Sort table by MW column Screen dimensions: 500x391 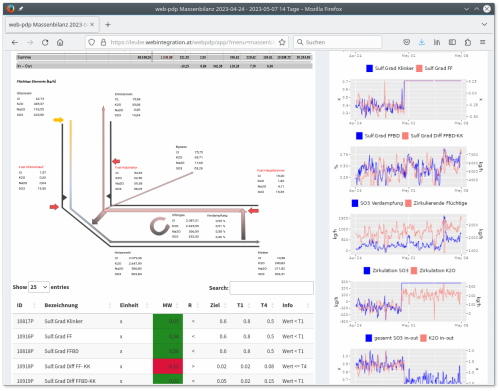click(168, 305)
